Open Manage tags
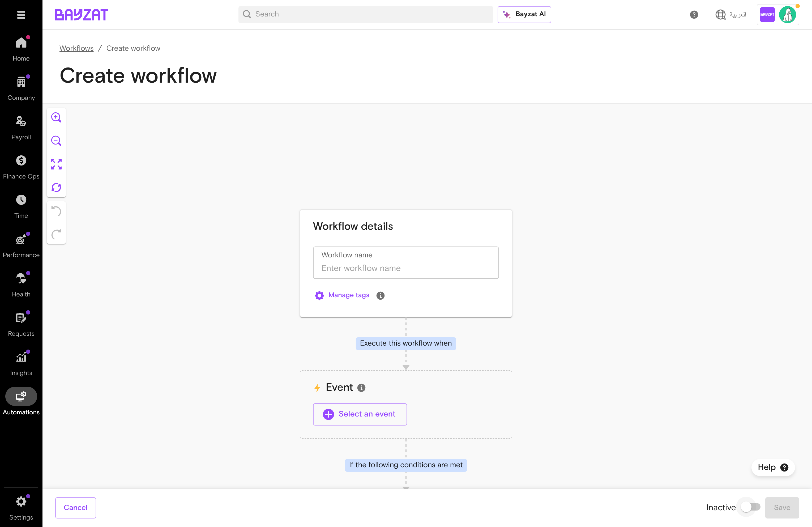The height and width of the screenshot is (527, 812). coord(342,295)
